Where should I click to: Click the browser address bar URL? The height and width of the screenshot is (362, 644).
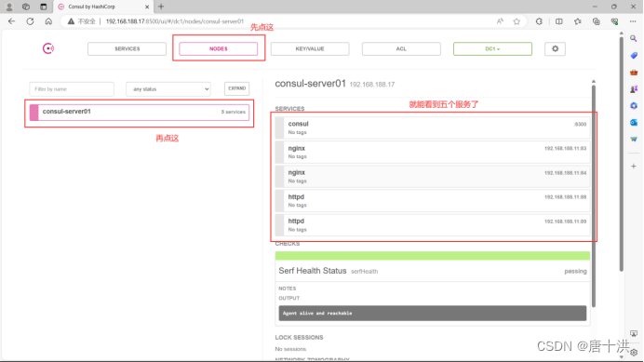coord(175,21)
